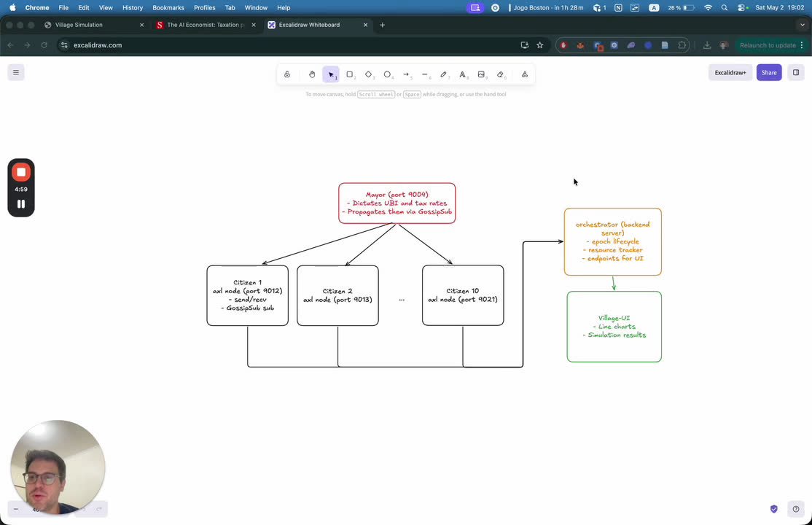Open the more tools shapes menu
The image size is (812, 525).
(x=525, y=74)
